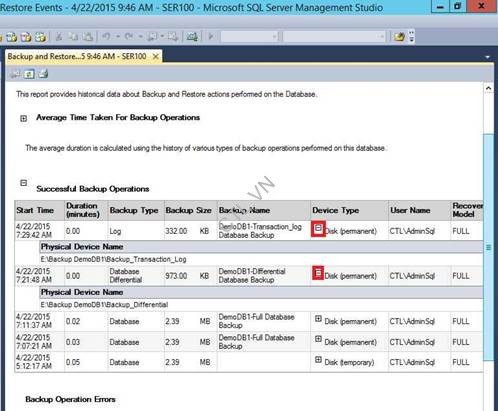
Task: Open the first empty combo box after Start
Action: [249, 36]
